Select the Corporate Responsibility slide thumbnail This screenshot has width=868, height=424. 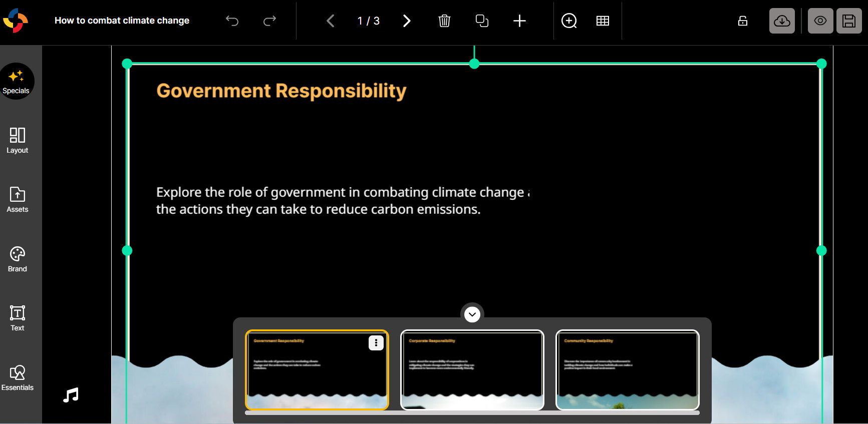(472, 369)
